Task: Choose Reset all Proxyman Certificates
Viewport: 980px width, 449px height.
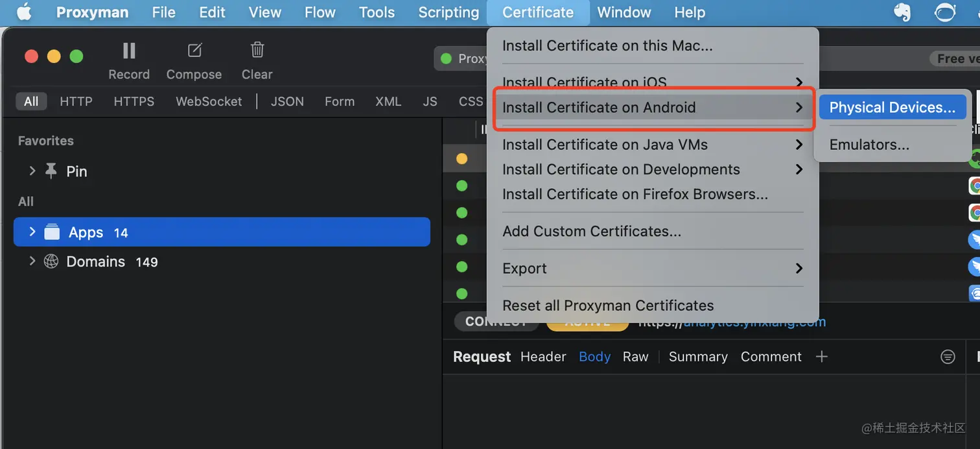Action: tap(653, 305)
